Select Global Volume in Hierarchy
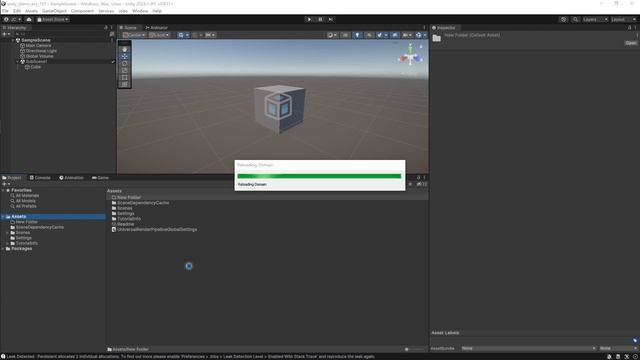This screenshot has height=360, width=640. (x=39, y=56)
